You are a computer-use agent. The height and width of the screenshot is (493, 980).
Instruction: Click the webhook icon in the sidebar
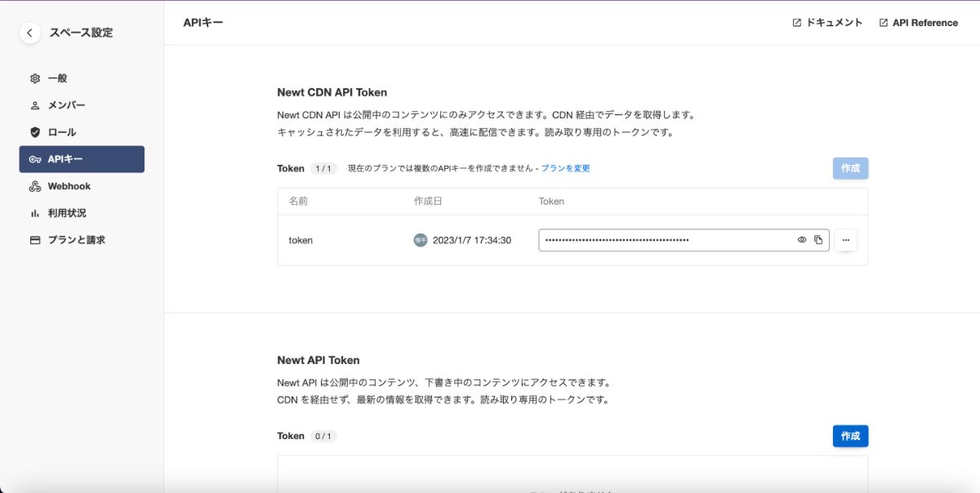35,186
